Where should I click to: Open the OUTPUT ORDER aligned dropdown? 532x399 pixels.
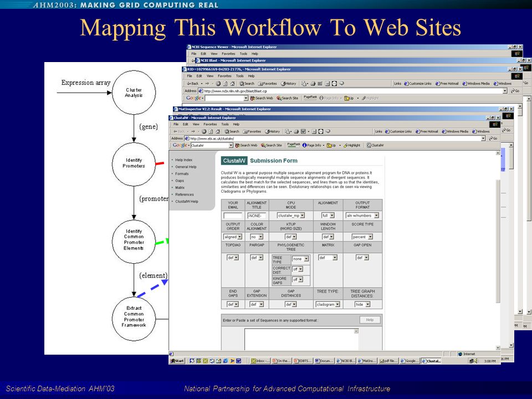click(232, 237)
